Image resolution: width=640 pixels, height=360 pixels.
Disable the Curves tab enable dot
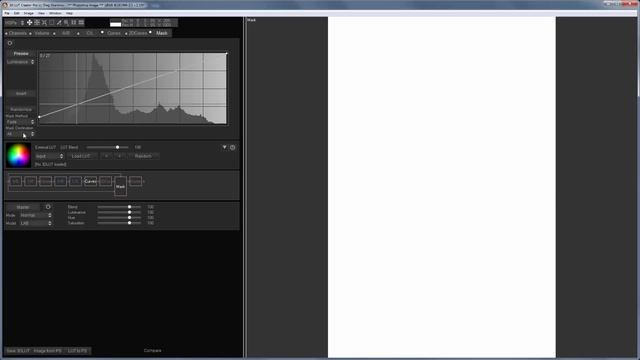pos(102,32)
